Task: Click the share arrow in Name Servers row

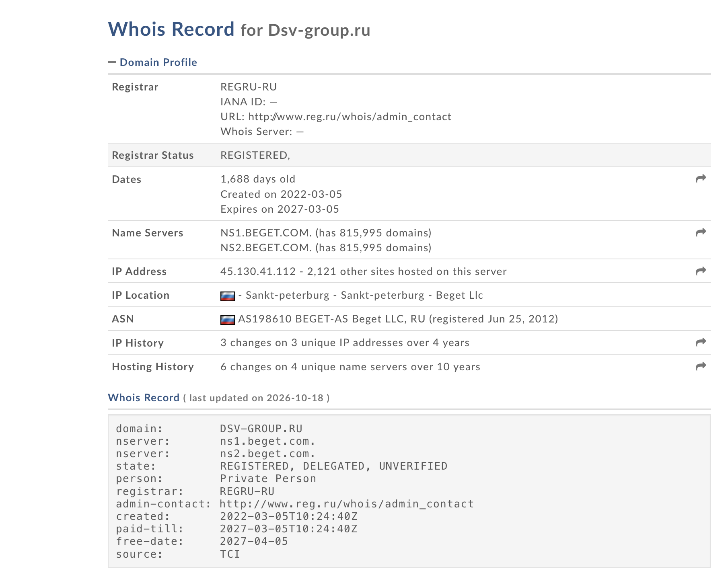Action: 701,232
